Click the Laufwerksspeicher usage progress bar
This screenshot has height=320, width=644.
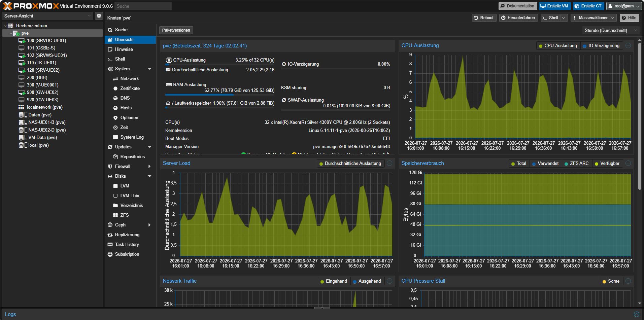[220, 108]
